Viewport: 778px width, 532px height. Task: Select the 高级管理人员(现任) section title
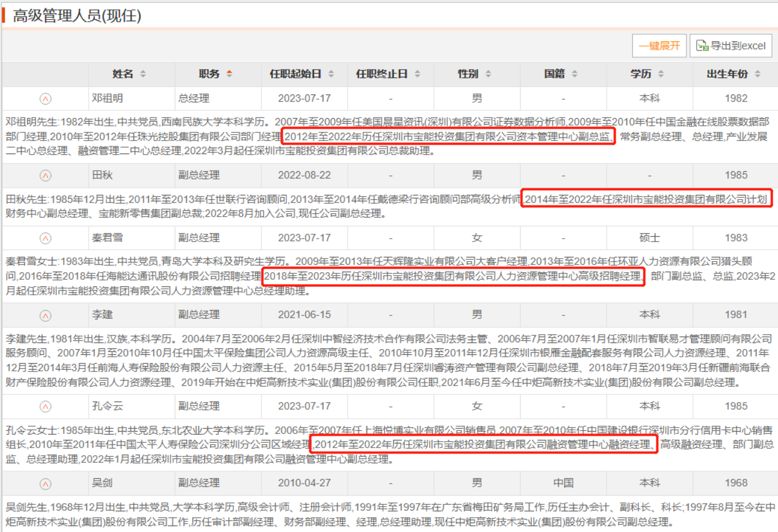coord(77,15)
